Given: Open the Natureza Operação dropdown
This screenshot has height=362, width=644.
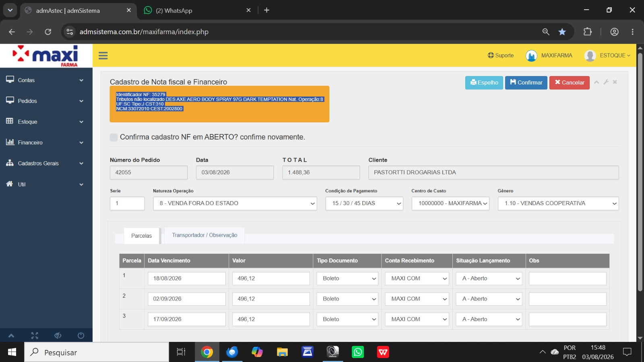Looking at the screenshot, I should point(235,204).
